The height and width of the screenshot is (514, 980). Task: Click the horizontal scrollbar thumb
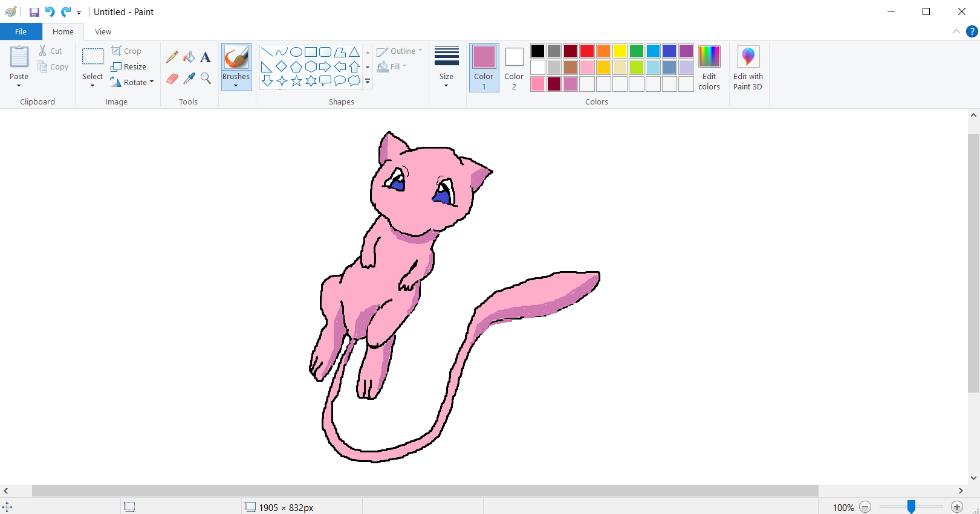click(x=425, y=490)
